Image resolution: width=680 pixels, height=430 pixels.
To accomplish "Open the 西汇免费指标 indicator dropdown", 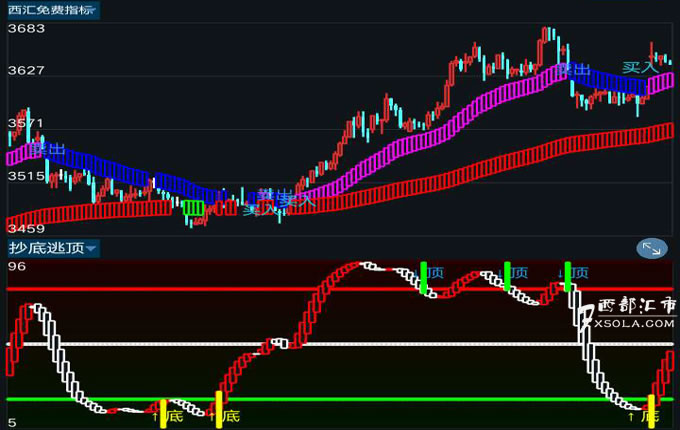I will [52, 10].
